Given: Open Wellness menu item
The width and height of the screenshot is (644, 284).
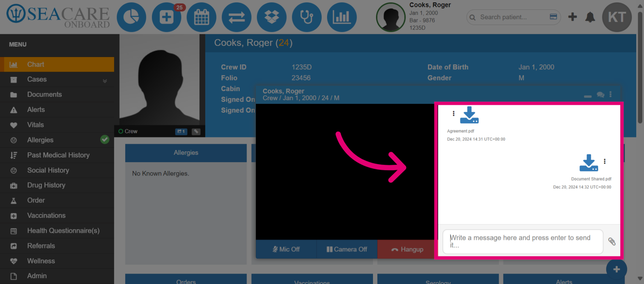Looking at the screenshot, I should pos(57,261).
